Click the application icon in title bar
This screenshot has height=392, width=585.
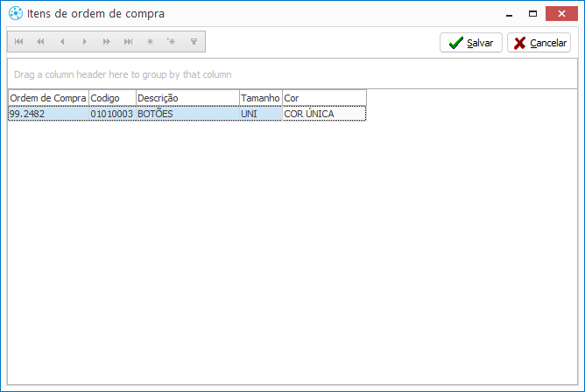(16, 13)
